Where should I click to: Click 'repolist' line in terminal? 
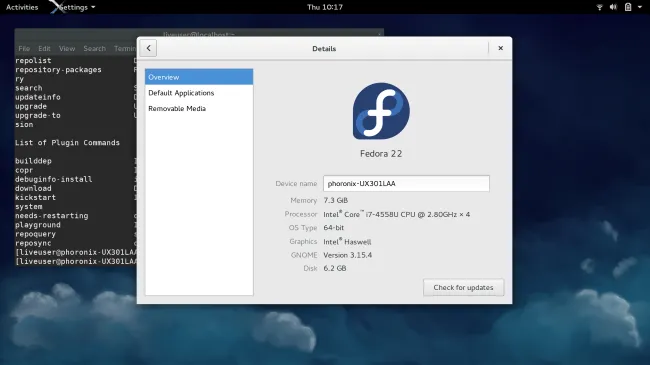pyautogui.click(x=33, y=61)
